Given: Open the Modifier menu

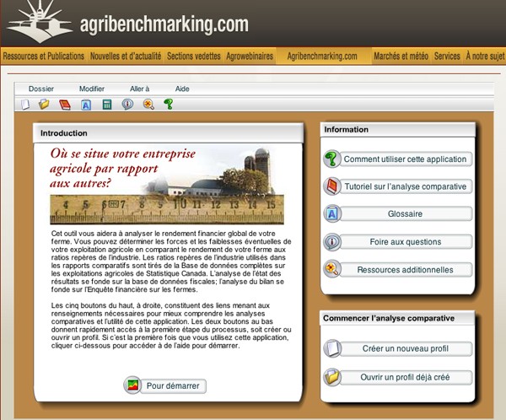Looking at the screenshot, I should pos(92,89).
